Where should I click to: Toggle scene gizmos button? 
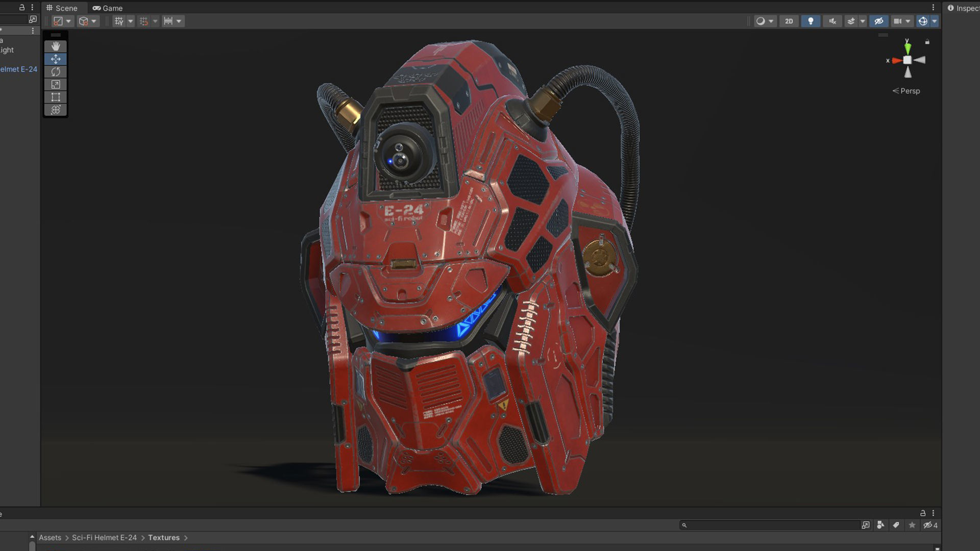923,21
